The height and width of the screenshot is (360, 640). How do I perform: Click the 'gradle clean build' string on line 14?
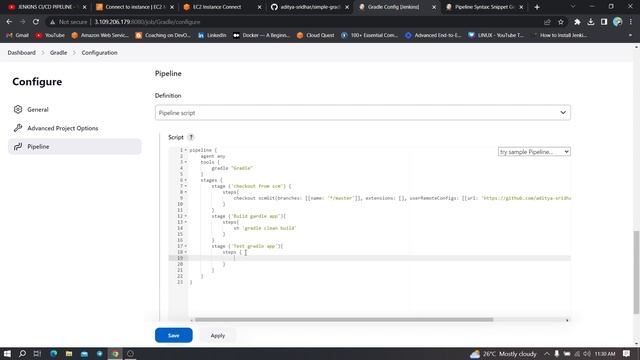(x=269, y=228)
